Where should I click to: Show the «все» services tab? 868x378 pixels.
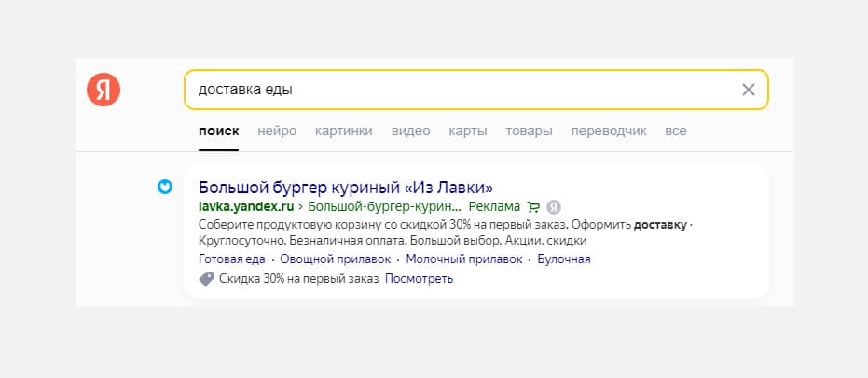click(x=676, y=132)
